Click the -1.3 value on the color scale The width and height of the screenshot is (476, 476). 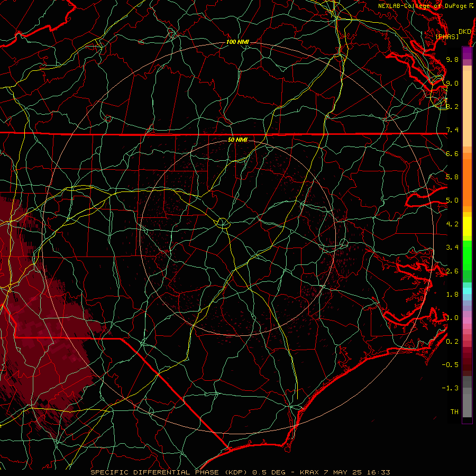click(450, 388)
